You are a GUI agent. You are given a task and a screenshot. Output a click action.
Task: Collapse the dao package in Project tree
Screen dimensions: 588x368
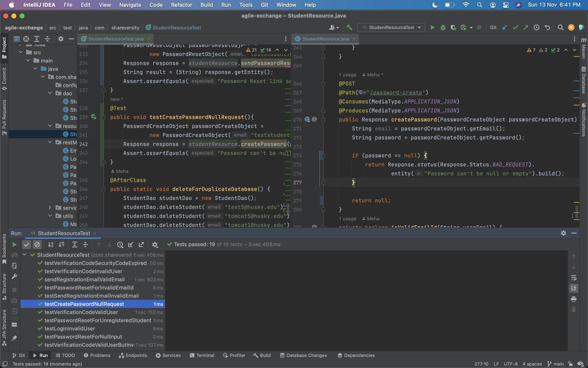(50, 93)
